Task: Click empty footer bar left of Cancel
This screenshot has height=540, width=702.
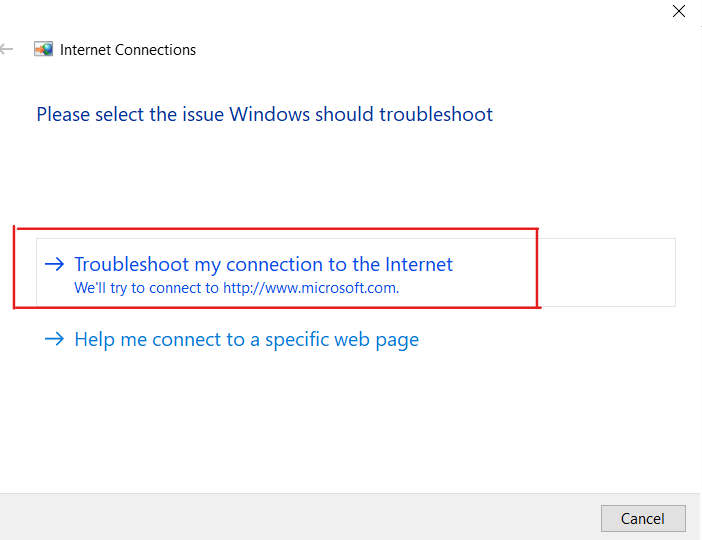Action: coord(300,517)
